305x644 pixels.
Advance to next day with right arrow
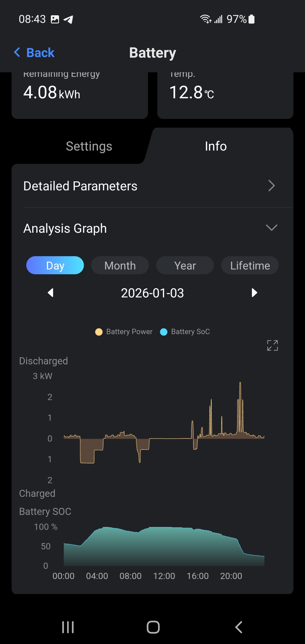[254, 293]
